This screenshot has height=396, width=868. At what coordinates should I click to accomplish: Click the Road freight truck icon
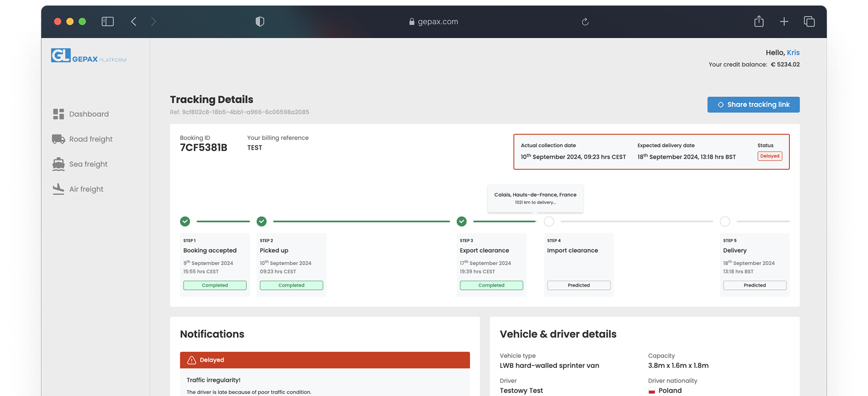point(59,139)
